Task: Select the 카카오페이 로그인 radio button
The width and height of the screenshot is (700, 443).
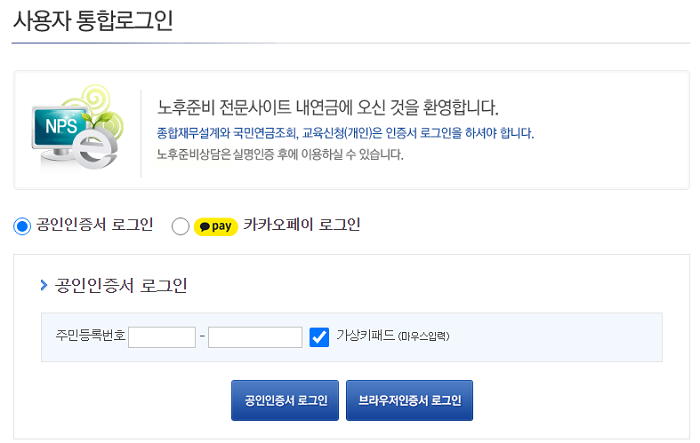Action: coord(180,226)
